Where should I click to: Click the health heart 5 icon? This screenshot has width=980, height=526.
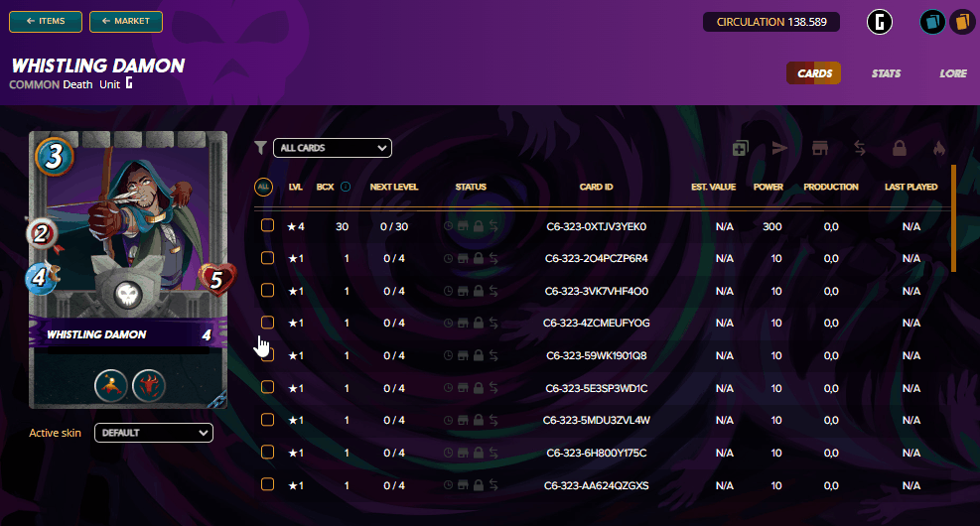click(x=216, y=279)
